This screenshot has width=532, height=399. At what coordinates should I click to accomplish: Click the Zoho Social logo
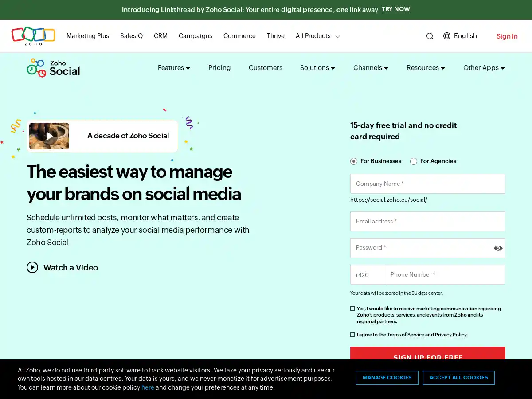pyautogui.click(x=53, y=67)
